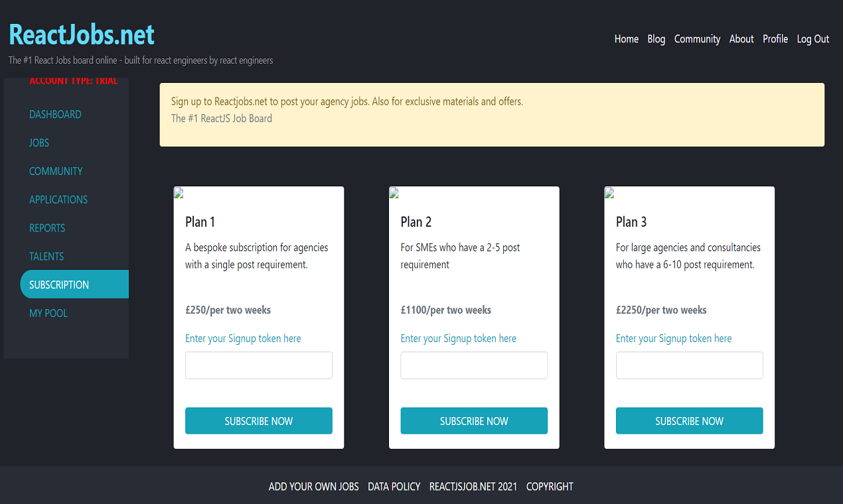
Task: Click the '£2250/per two weeks' price
Action: click(x=661, y=310)
